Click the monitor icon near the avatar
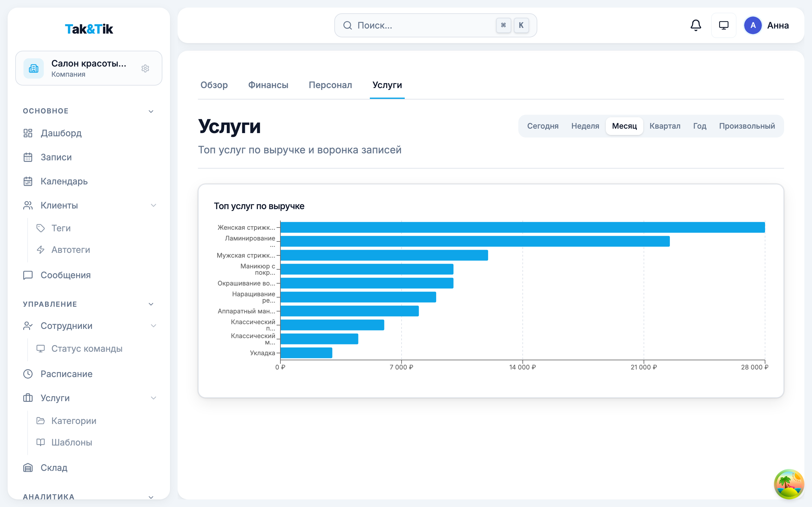This screenshot has width=812, height=507. [x=724, y=25]
